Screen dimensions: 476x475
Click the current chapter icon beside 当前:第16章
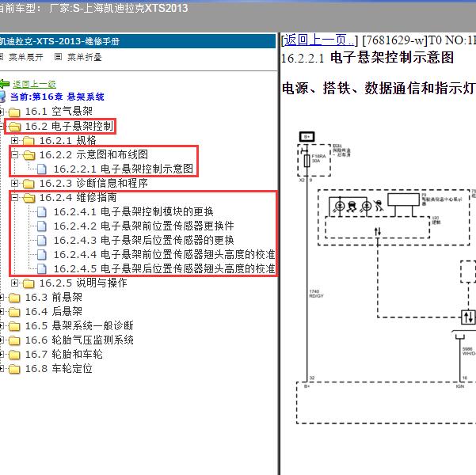(2, 97)
